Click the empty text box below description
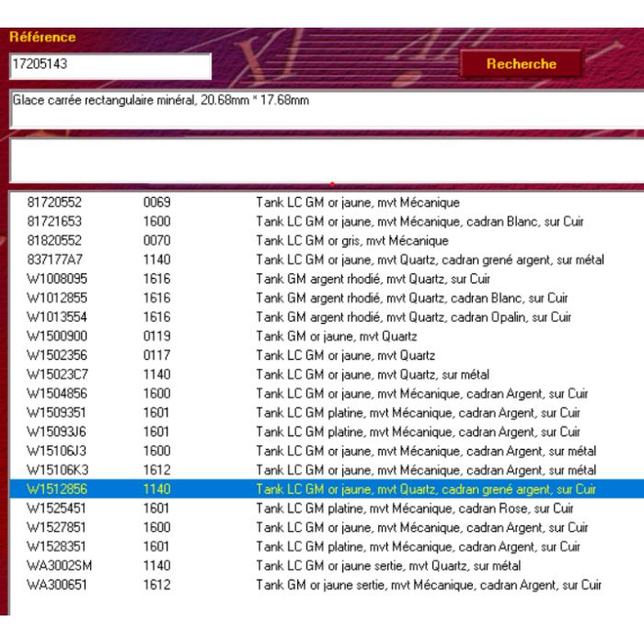This screenshot has width=644, height=644. coord(322,160)
